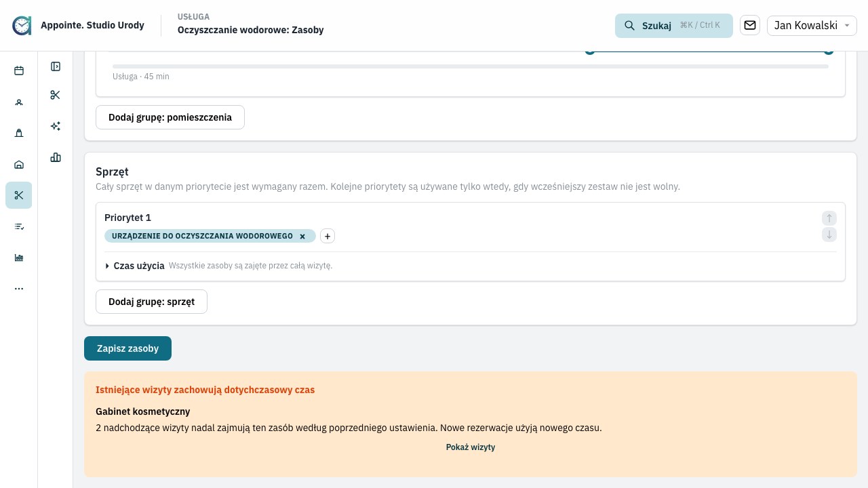Click the Gabinet kosmetyczny heading in the warning

pyautogui.click(x=142, y=411)
